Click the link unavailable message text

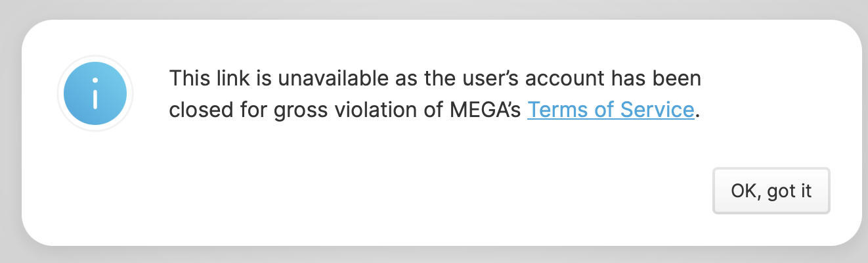point(435,94)
